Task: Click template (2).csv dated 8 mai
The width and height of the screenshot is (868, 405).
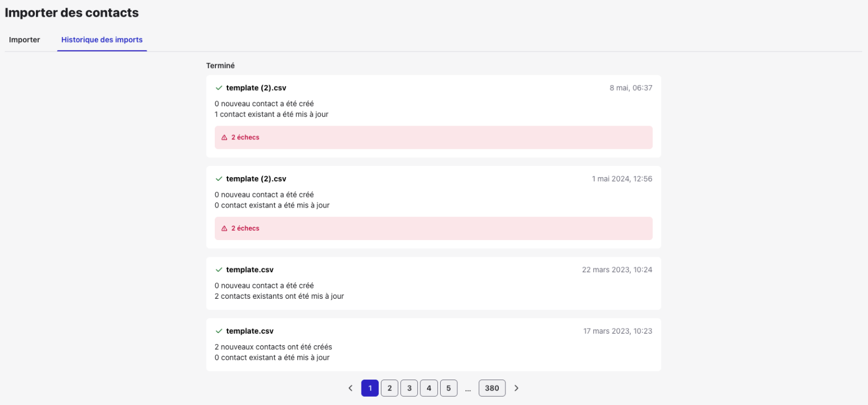Action: click(256, 88)
